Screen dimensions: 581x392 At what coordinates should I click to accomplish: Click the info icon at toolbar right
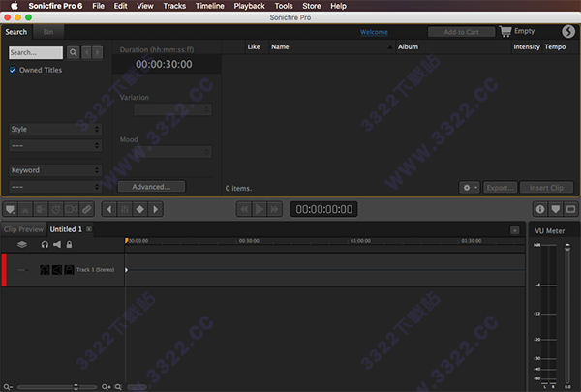click(x=540, y=209)
